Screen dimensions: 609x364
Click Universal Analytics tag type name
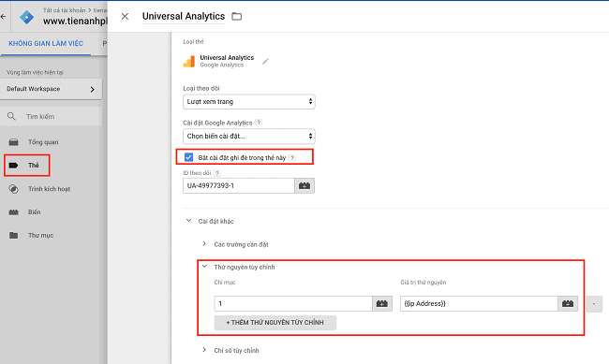pyautogui.click(x=227, y=57)
